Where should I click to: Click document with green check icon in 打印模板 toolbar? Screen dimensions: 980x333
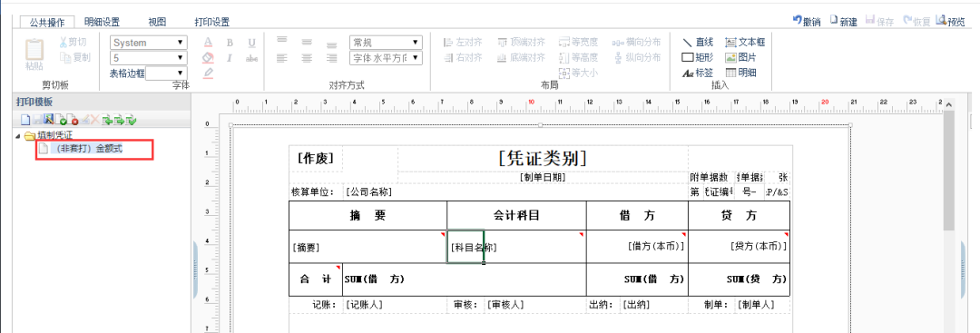click(x=62, y=120)
